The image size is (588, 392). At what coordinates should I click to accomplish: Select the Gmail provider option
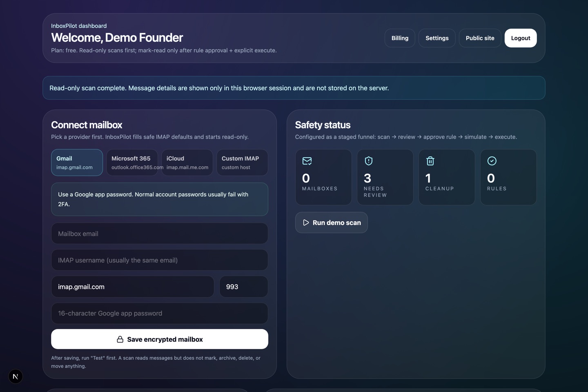click(x=77, y=163)
